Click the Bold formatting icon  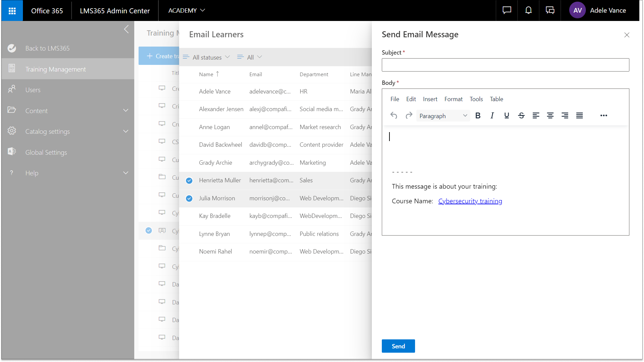[x=478, y=115]
